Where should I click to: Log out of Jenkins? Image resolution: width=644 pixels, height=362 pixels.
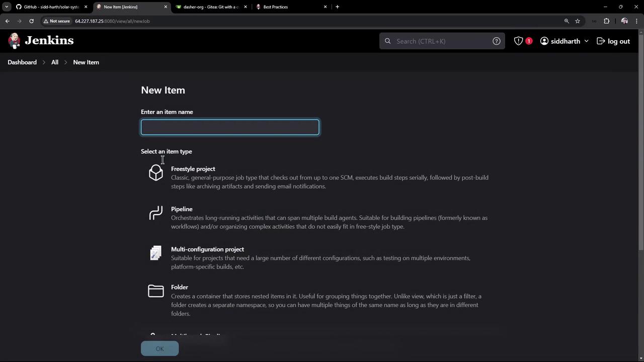613,41
